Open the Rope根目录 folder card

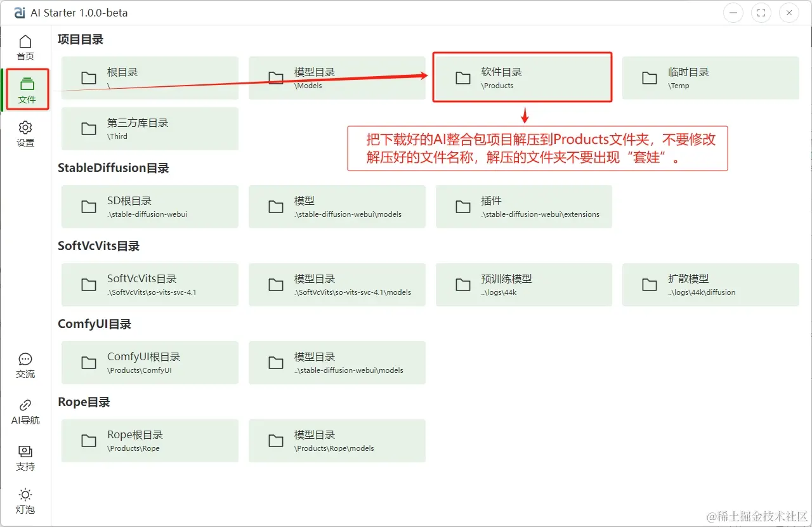pos(149,440)
